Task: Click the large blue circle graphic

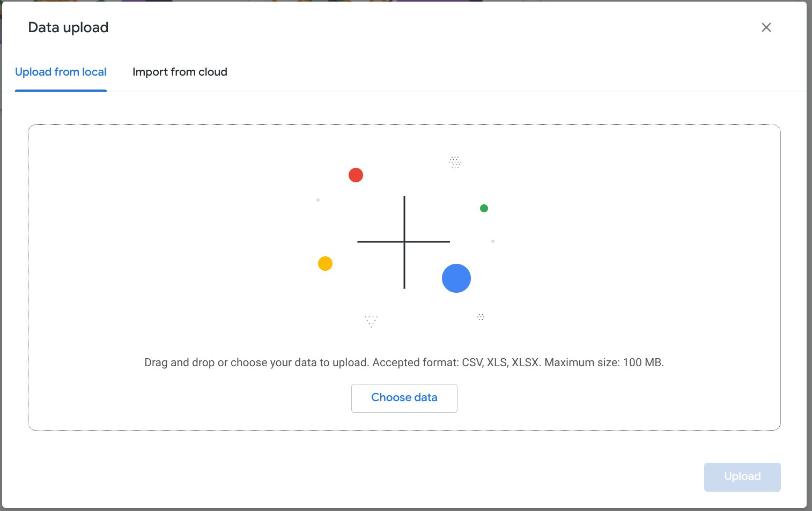Action: point(456,278)
